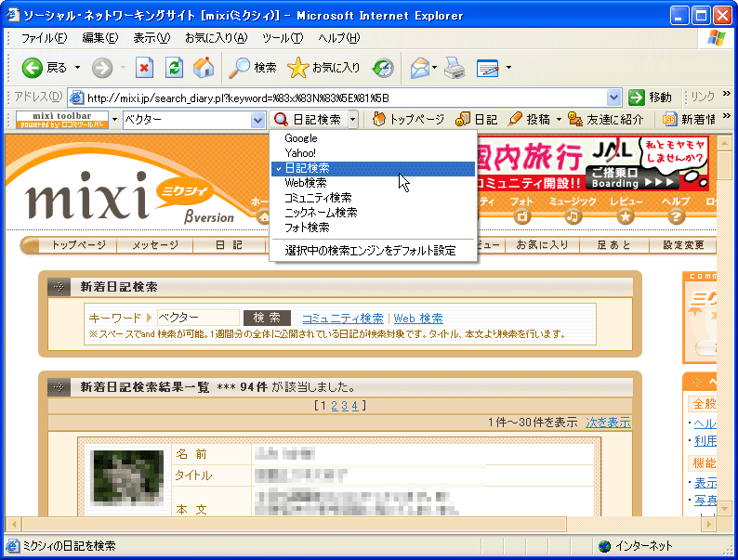Click the History clock icon
This screenshot has height=560, width=738.
[383, 68]
